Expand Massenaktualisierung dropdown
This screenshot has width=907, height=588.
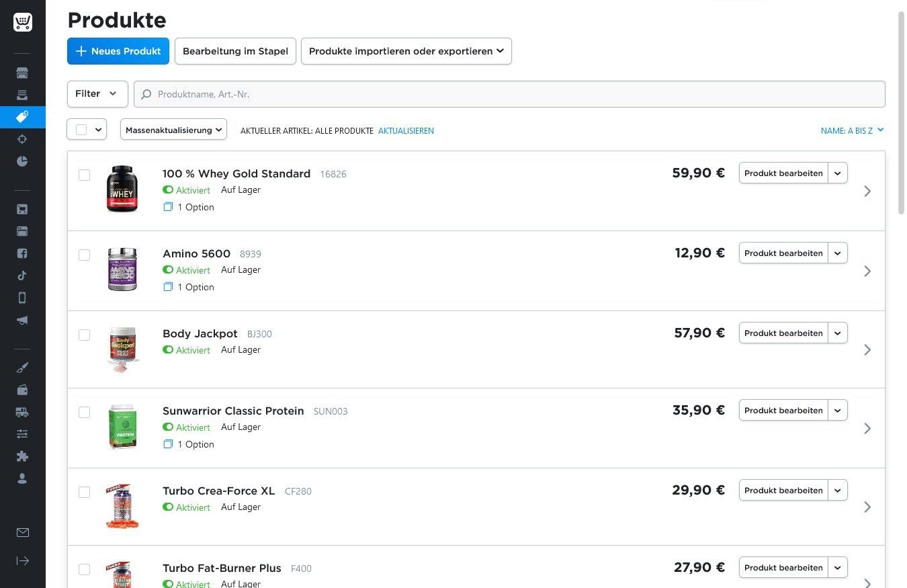[x=173, y=130]
